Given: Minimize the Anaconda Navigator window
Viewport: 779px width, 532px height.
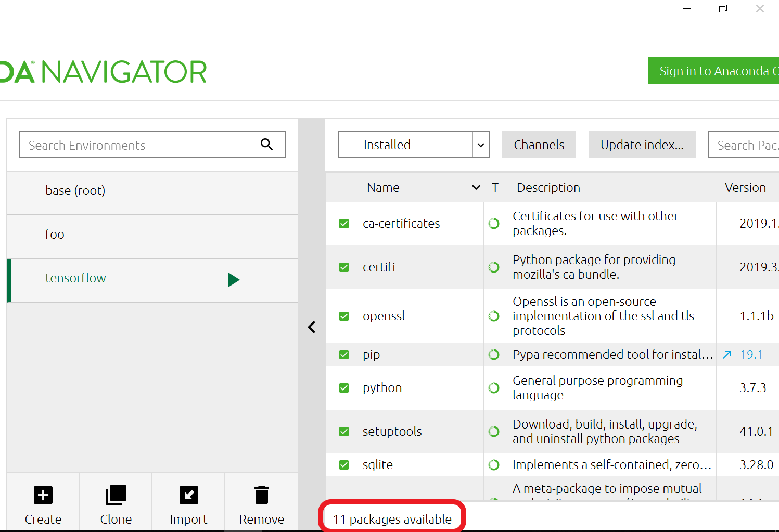Looking at the screenshot, I should (687, 9).
